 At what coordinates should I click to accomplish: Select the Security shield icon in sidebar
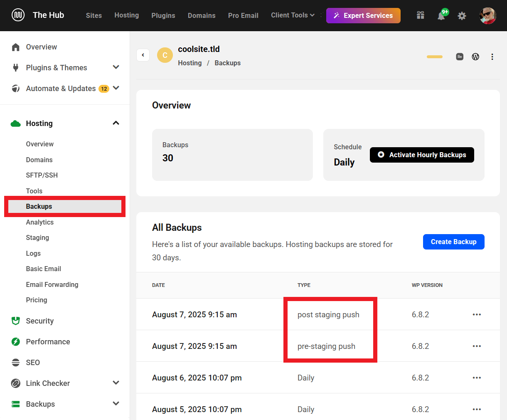click(x=15, y=321)
